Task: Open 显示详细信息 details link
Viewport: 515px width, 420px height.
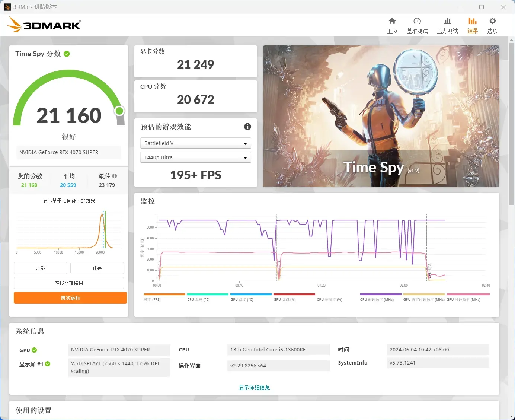Action: pyautogui.click(x=255, y=388)
